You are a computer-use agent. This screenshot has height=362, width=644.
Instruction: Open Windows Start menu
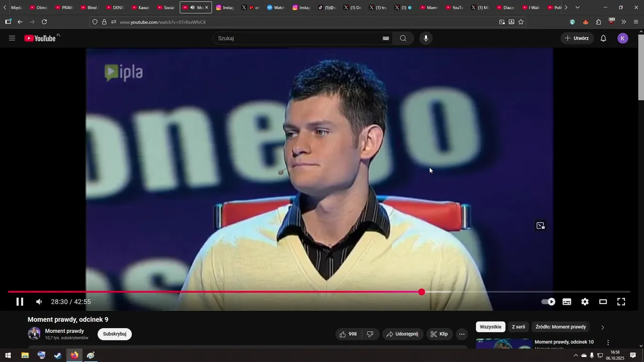tap(8, 355)
